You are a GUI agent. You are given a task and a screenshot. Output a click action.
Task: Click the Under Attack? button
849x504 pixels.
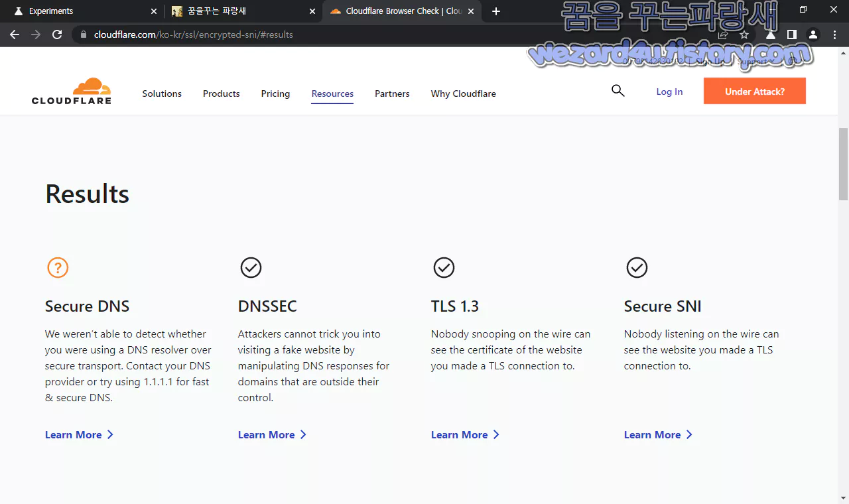click(x=754, y=91)
